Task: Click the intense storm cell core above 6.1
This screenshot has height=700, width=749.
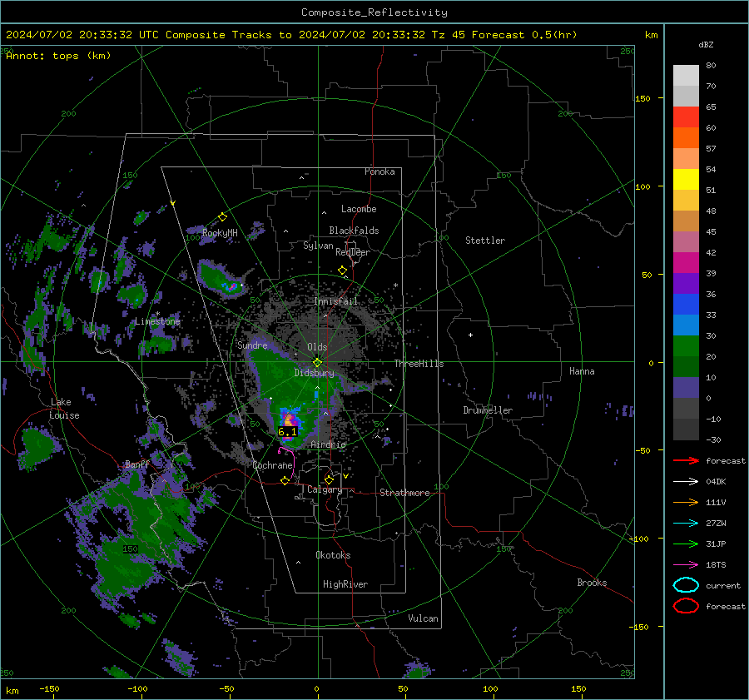Action: (x=289, y=420)
